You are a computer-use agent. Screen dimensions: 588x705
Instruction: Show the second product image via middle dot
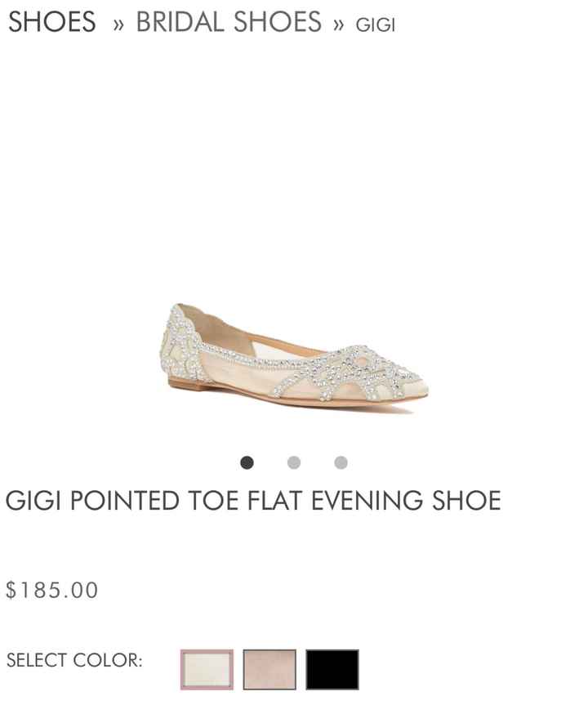point(294,463)
